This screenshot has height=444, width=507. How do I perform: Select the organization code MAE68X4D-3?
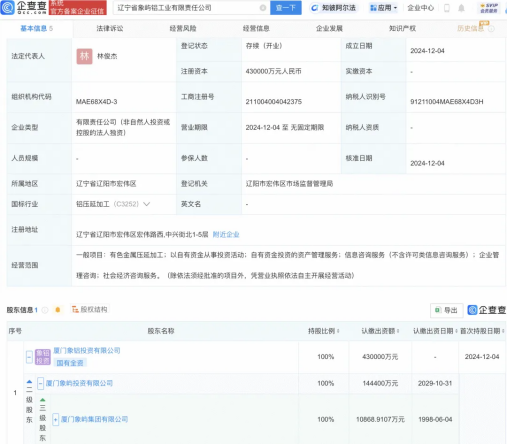(96, 101)
